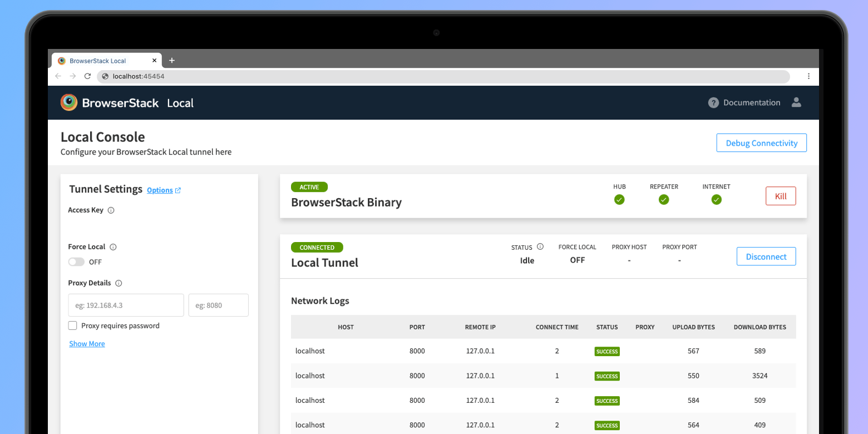
Task: Open the user account profile icon
Action: 796,102
